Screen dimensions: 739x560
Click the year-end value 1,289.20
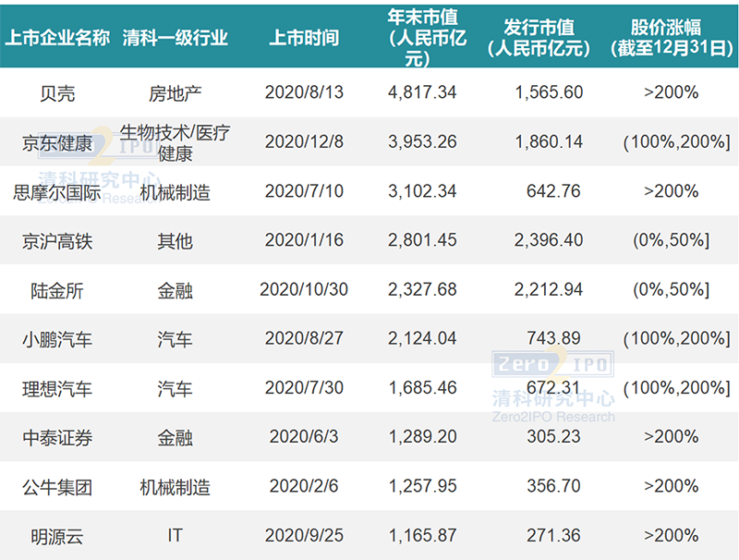tap(422, 437)
